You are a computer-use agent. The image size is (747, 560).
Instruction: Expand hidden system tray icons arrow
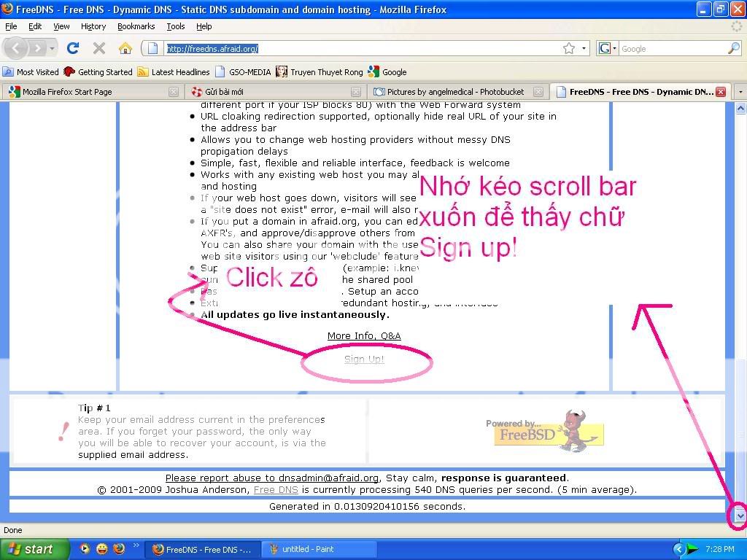coord(679,550)
